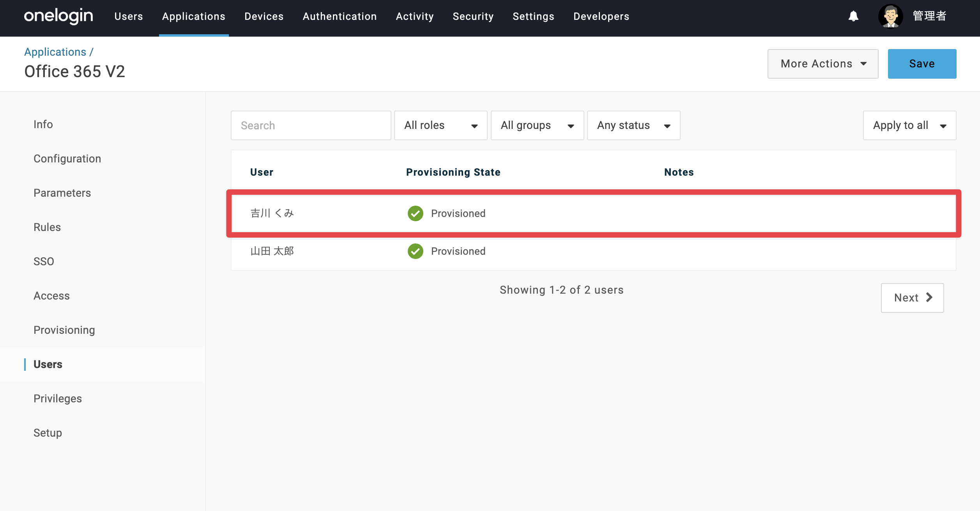The height and width of the screenshot is (511, 980).
Task: Select the Rules sidebar tab
Action: pos(47,227)
